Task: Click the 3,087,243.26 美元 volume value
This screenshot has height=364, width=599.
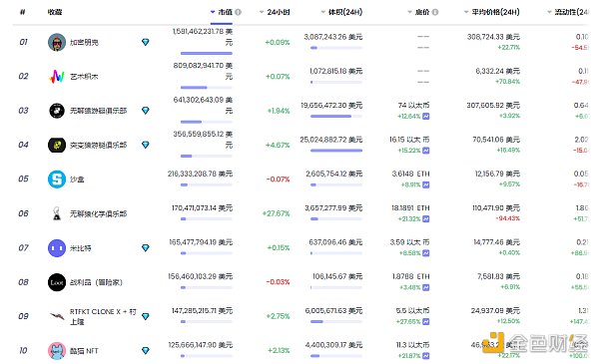Action: click(x=333, y=37)
